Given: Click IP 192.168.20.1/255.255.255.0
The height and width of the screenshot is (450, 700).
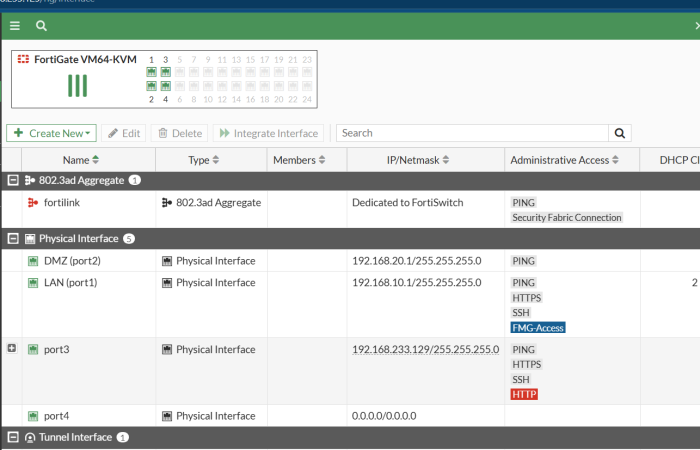Looking at the screenshot, I should coord(417,261).
